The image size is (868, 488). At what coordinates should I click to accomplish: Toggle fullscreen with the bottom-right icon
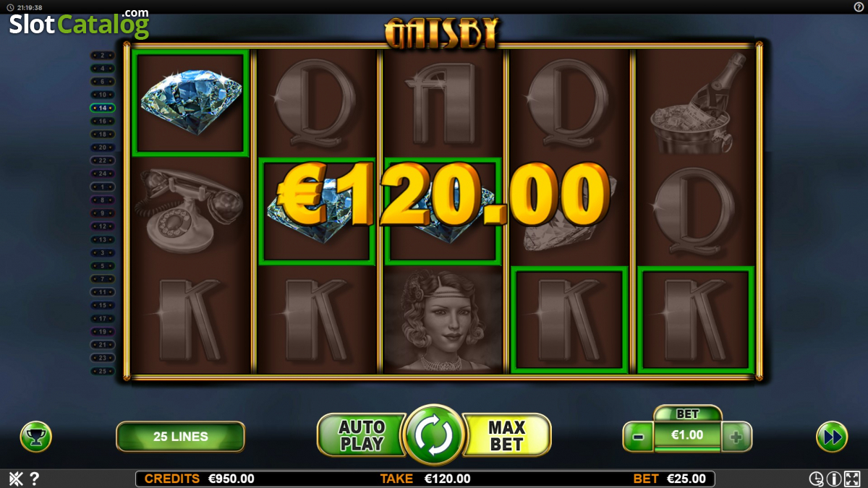851,479
